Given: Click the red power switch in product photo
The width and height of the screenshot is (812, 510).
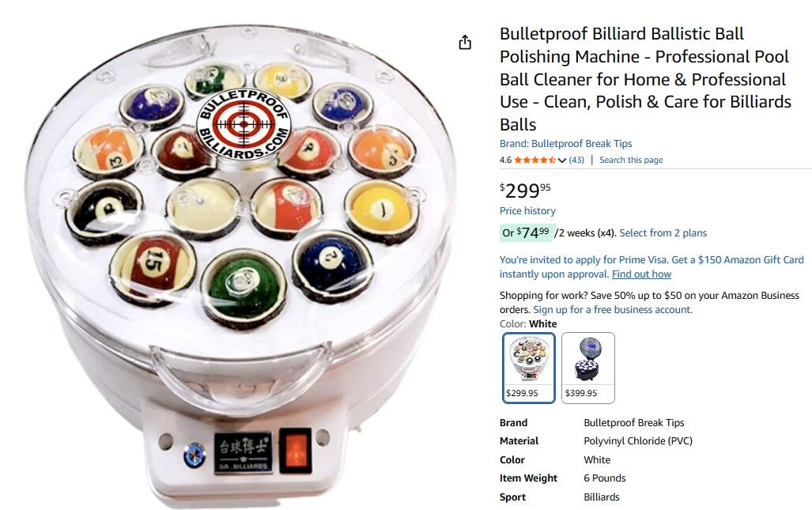Looking at the screenshot, I should (296, 451).
